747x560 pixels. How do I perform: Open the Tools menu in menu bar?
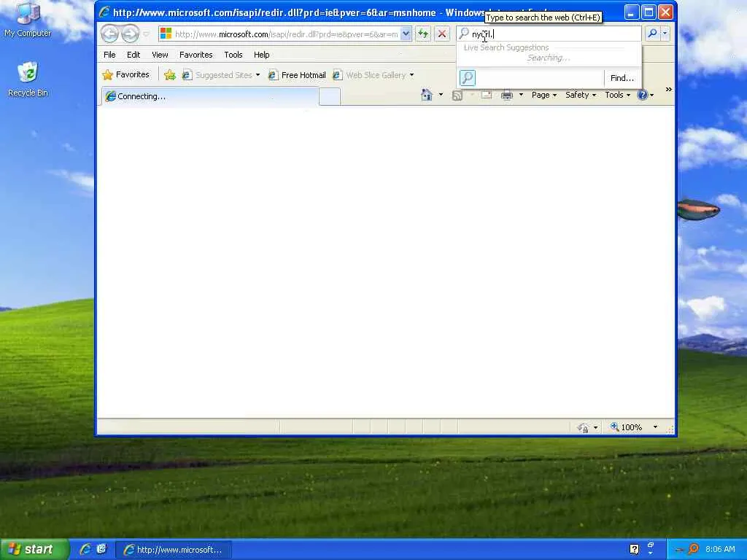(233, 55)
